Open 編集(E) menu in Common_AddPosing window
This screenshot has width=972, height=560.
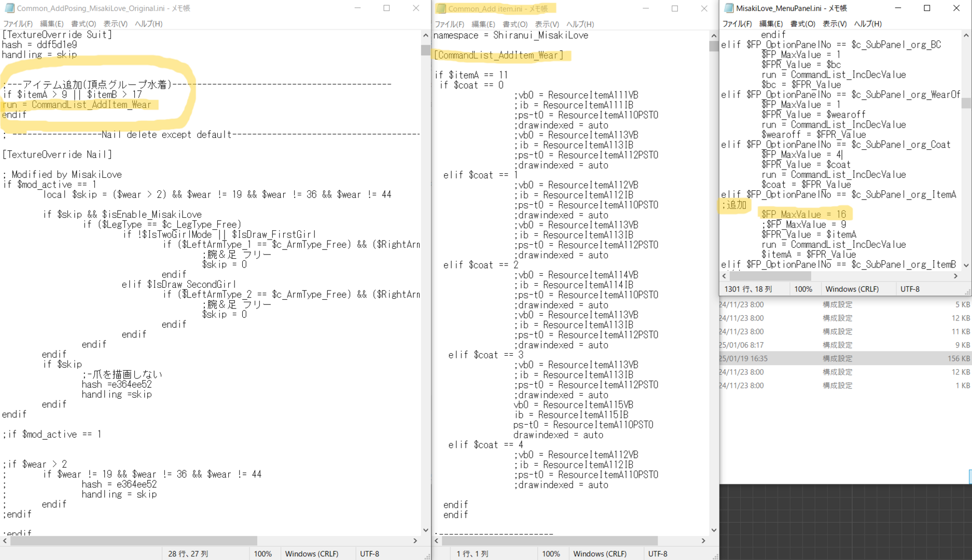(51, 24)
